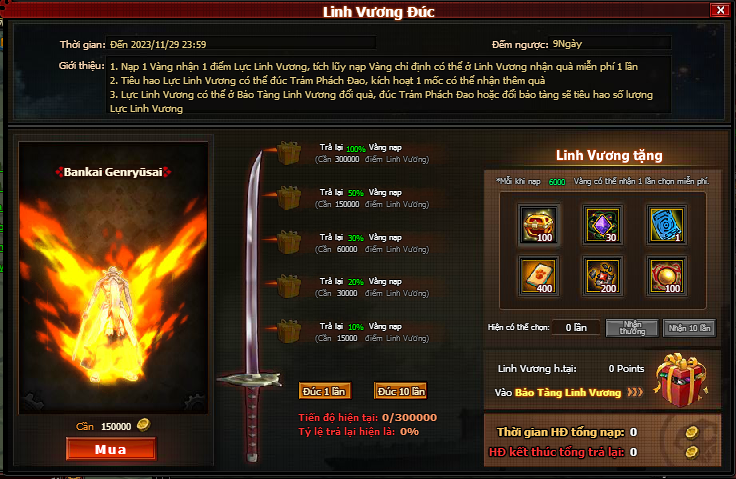Click the 100% refund gift box icon

[x=288, y=153]
